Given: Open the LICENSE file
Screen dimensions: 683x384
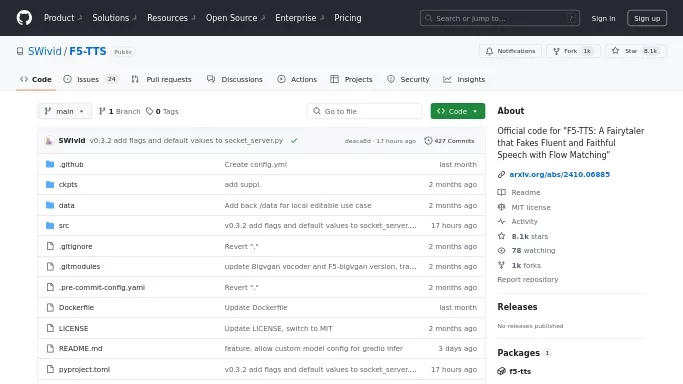Looking at the screenshot, I should pos(74,328).
